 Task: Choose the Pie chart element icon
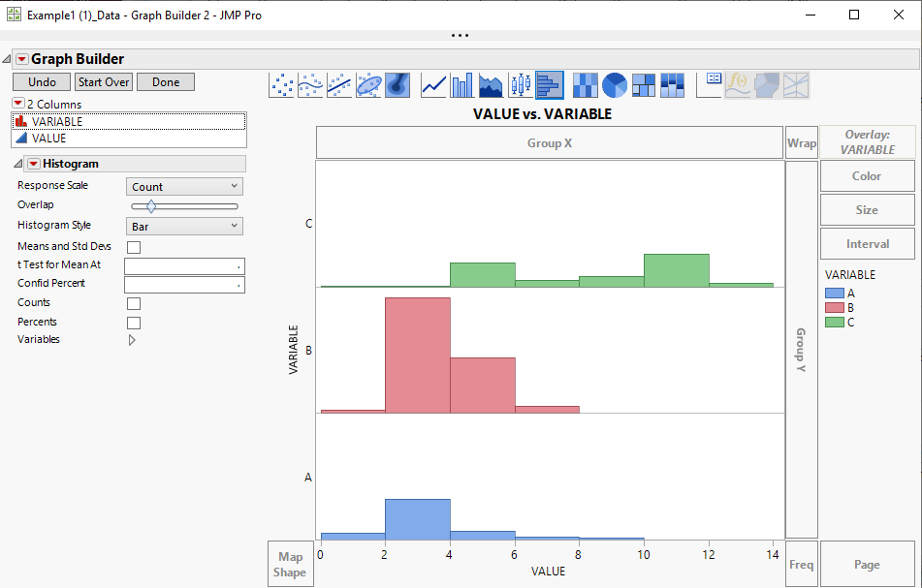click(615, 85)
